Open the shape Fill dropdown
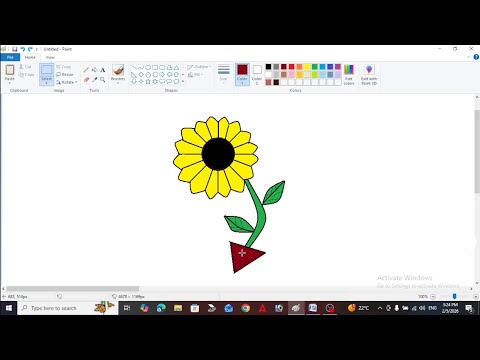Viewport: 480px width, 360px height. coord(196,75)
